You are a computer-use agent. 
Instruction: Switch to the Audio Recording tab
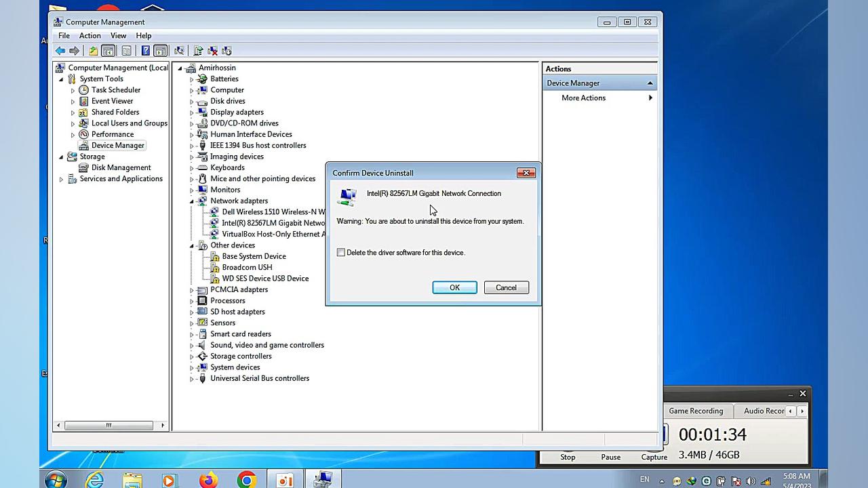(x=764, y=411)
